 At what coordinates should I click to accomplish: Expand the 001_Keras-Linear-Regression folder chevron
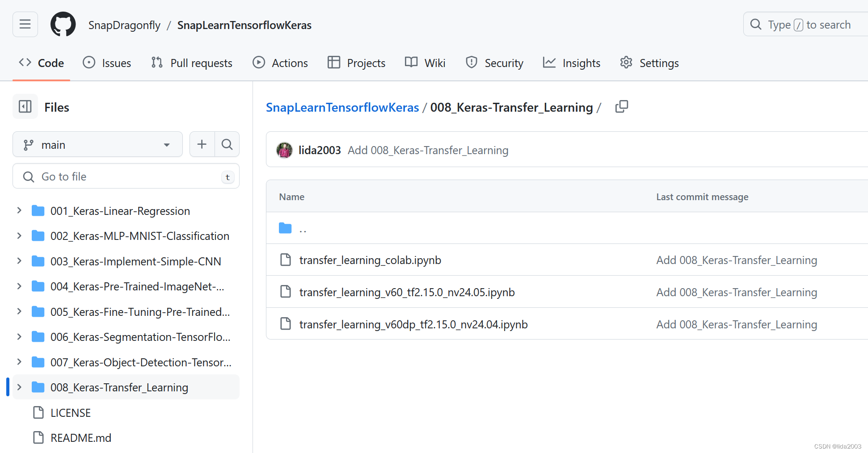tap(19, 210)
